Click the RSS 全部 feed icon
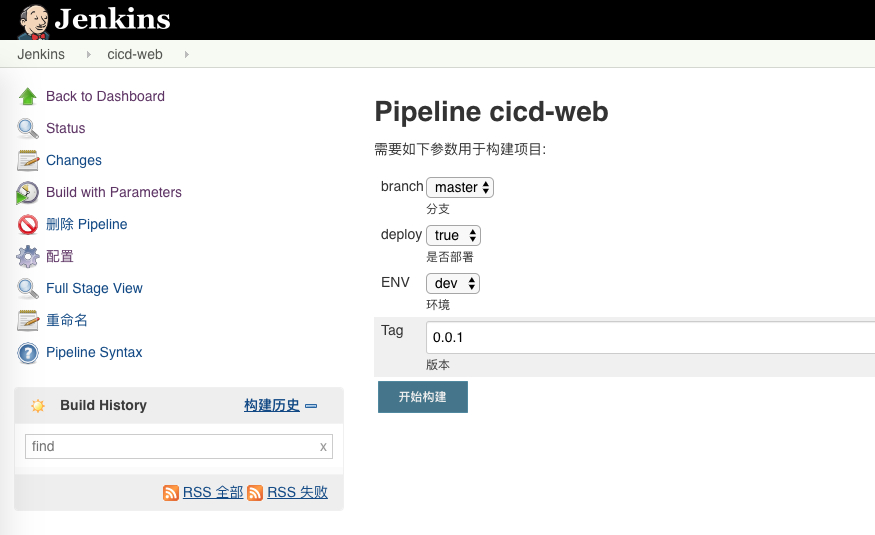875x535 pixels. 171,493
